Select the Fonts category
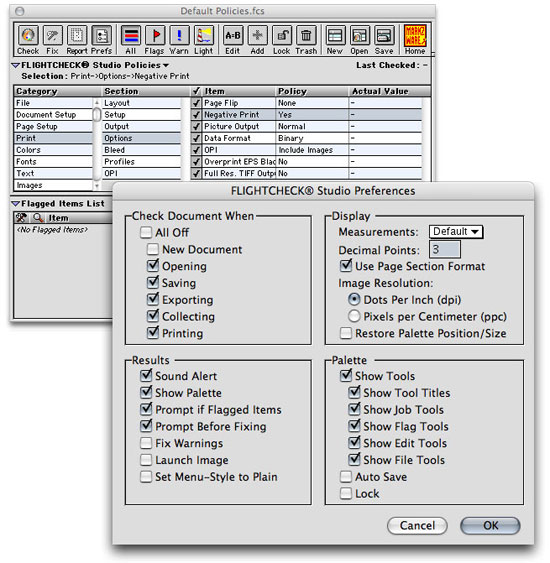The width and height of the screenshot is (550, 563). tap(53, 162)
